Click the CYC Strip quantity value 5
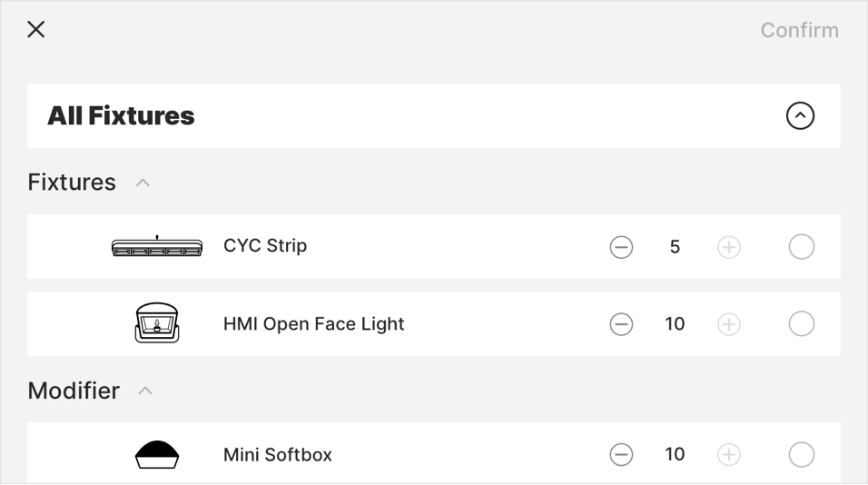Image resolution: width=868 pixels, height=485 pixels. (675, 247)
